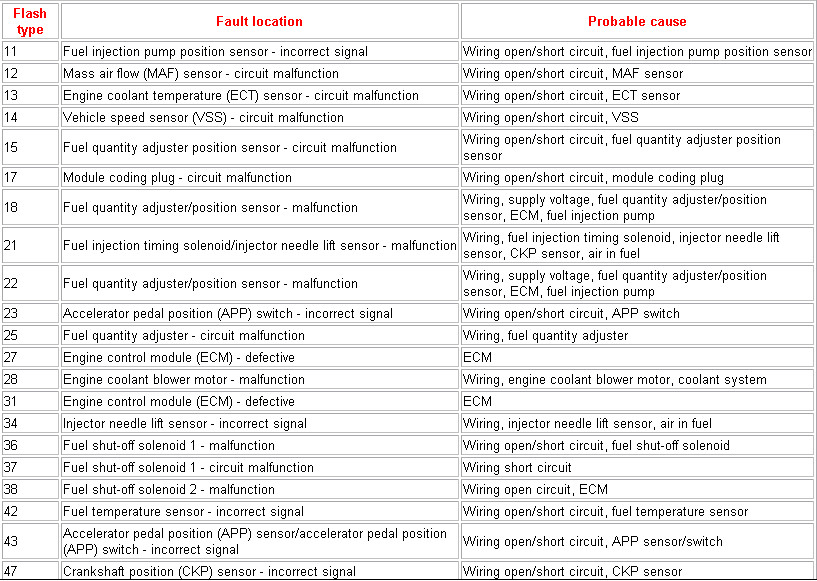This screenshot has height=581, width=817.
Task: Click the Mass air flow (MAF) sensor fault
Action: tap(201, 73)
